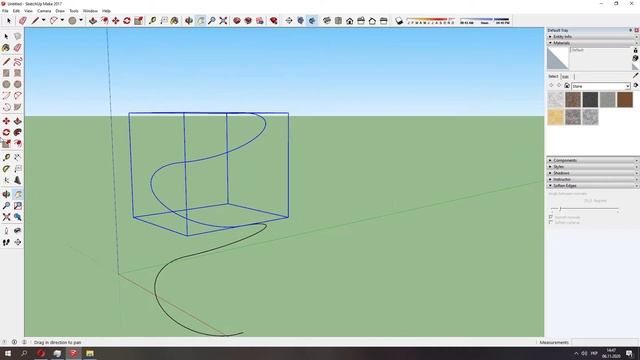Click the materials Back arrow
Image resolution: width=640 pixels, height=360 pixels.
point(551,86)
